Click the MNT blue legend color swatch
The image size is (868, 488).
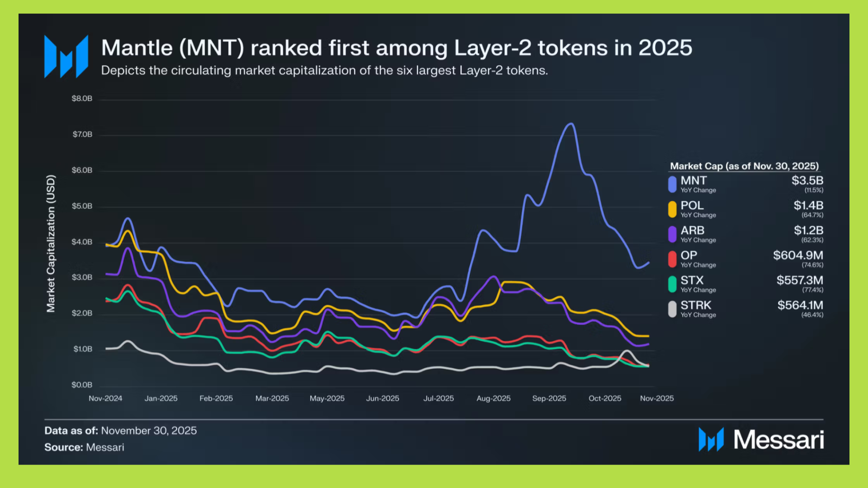672,184
